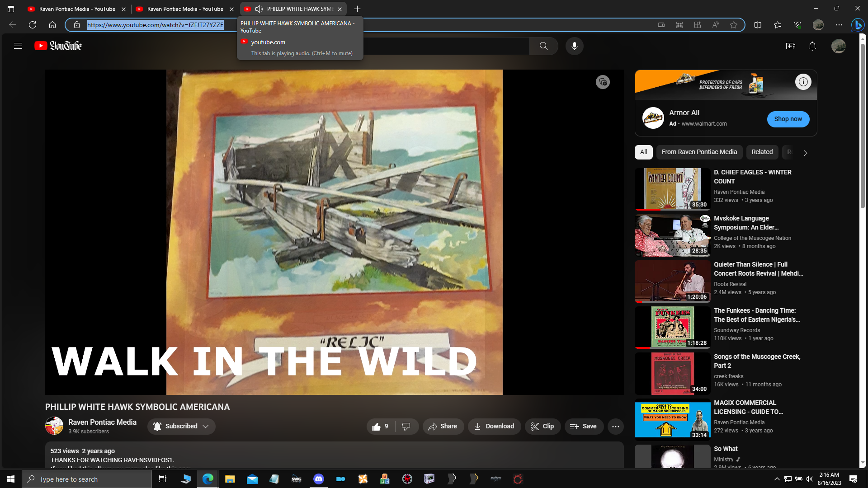Open the Armor All ad info icon
Screen dimensions: 868x488
803,82
